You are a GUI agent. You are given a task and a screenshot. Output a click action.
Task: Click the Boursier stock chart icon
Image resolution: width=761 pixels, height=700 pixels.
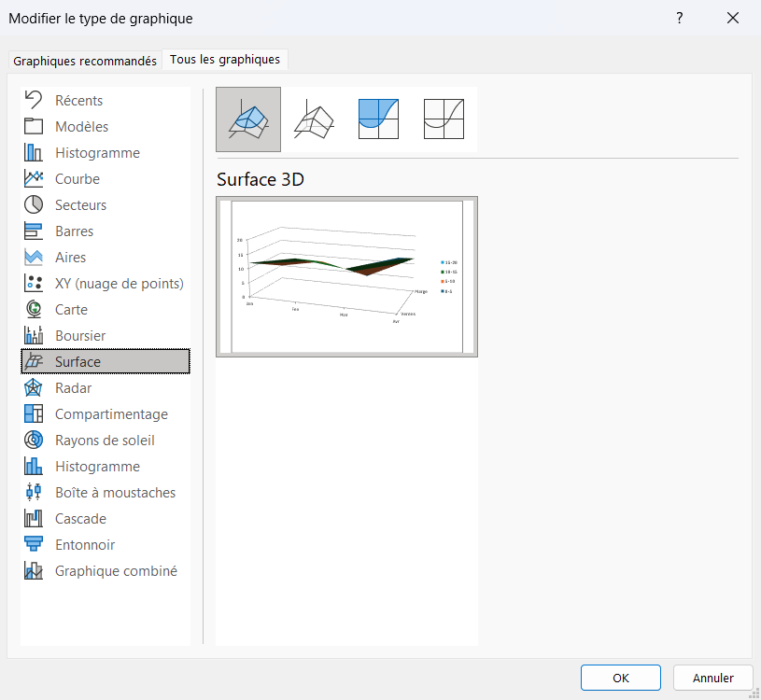click(x=34, y=336)
